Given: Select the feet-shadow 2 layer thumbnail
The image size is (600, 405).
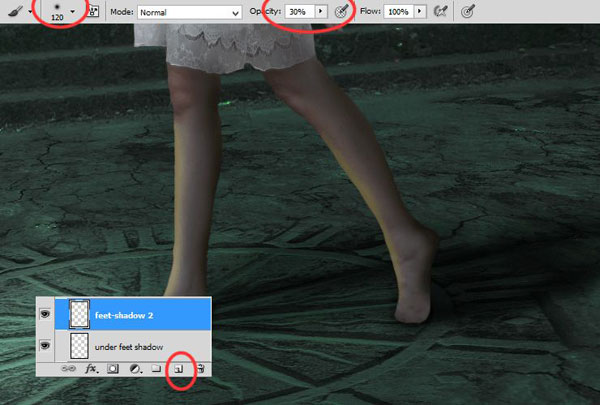Looking at the screenshot, I should click(80, 314).
